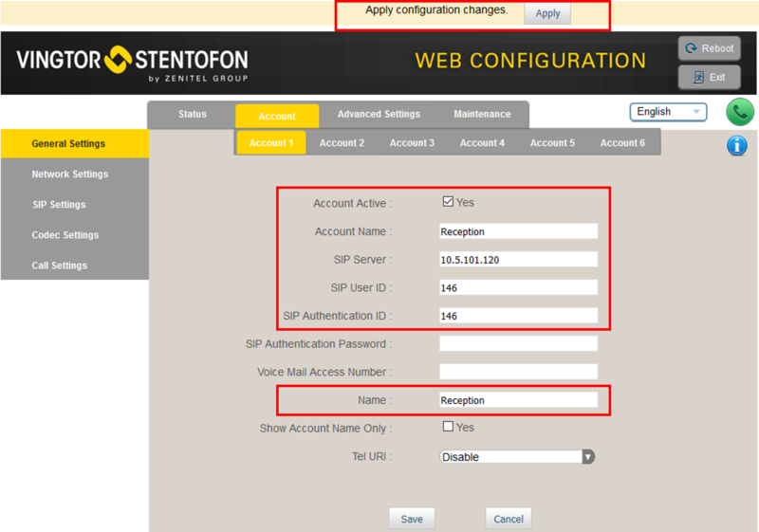
Task: Apply the configuration changes
Action: click(547, 13)
